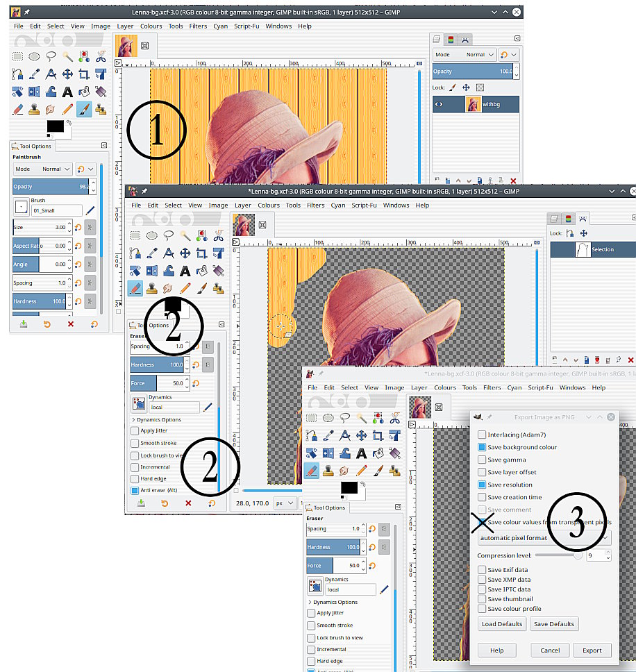Image resolution: width=636 pixels, height=672 pixels.
Task: Check Save layer offset
Action: [x=482, y=472]
